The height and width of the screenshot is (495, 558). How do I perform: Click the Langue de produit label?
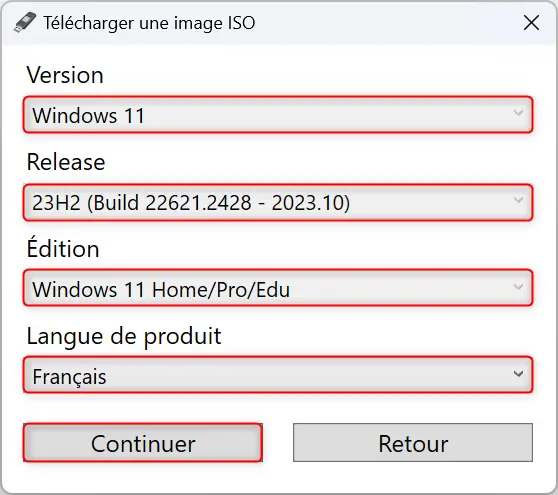tap(124, 336)
